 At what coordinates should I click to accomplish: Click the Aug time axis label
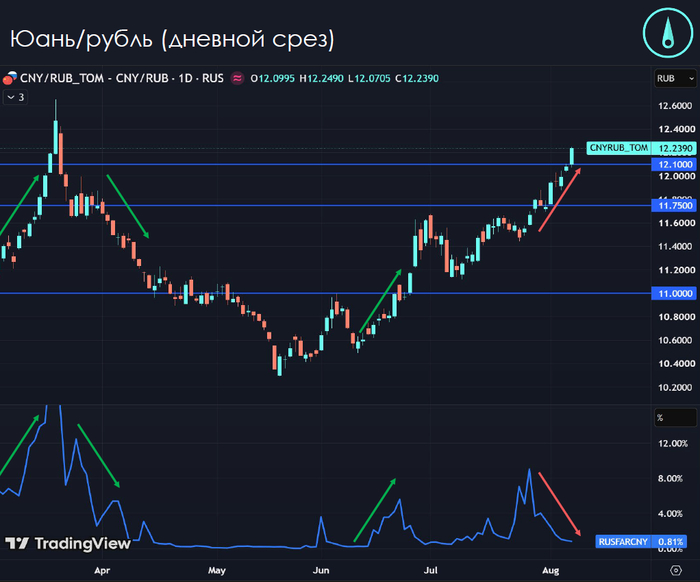(550, 570)
